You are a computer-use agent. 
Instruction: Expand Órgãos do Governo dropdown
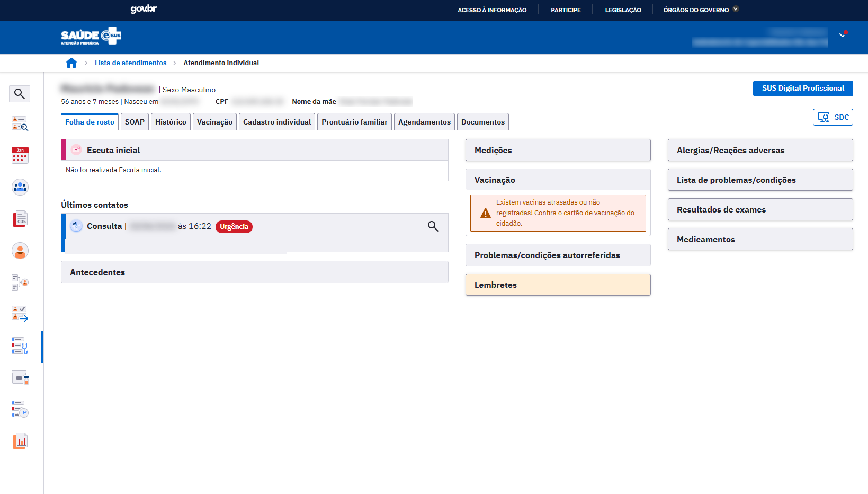coord(701,10)
